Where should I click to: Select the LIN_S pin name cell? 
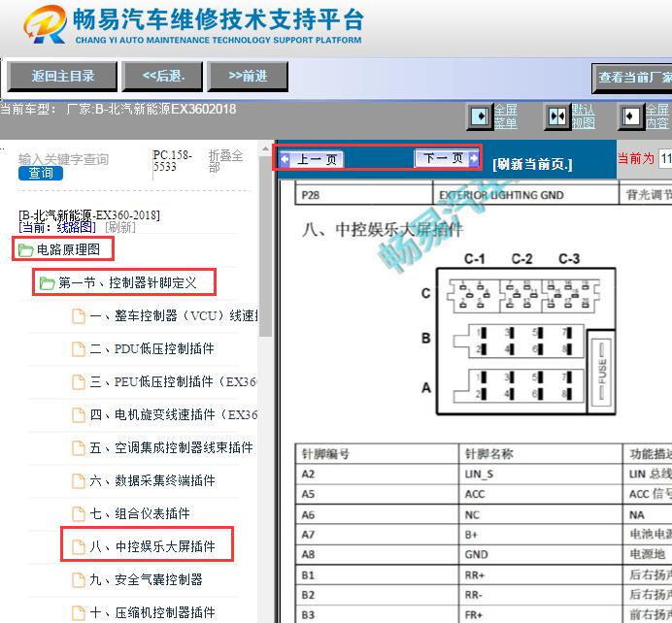coord(541,475)
